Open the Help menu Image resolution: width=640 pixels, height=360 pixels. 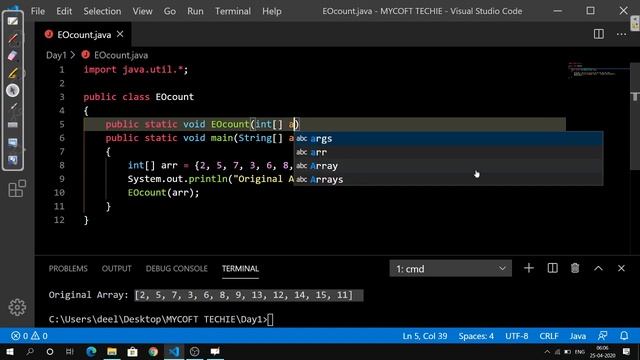click(x=271, y=11)
